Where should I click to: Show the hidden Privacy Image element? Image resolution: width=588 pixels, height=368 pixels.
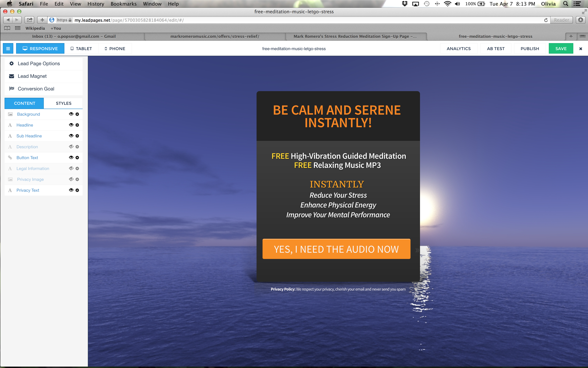[71, 179]
